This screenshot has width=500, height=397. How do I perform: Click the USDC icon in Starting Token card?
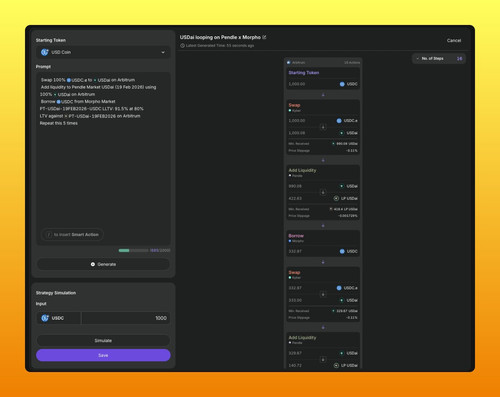tap(342, 84)
